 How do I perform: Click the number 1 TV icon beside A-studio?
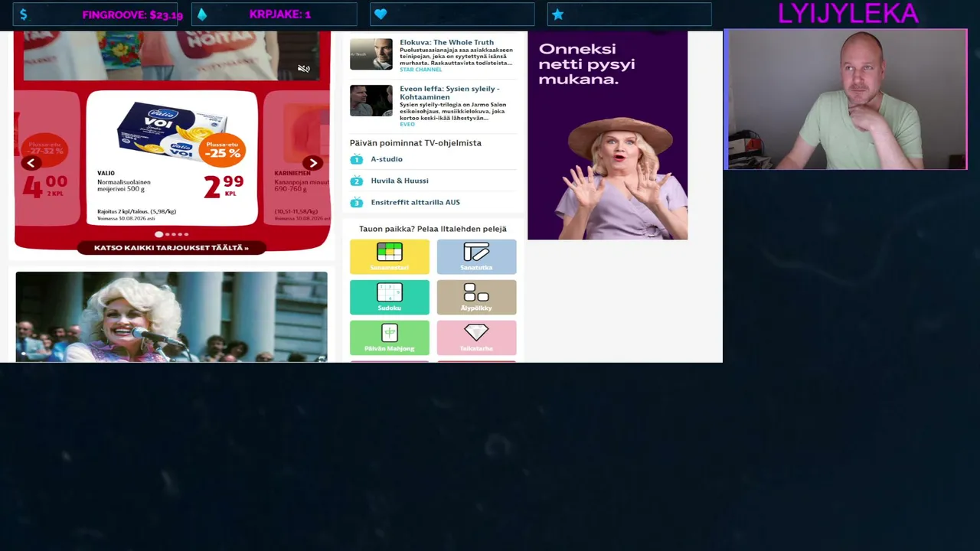(x=356, y=159)
